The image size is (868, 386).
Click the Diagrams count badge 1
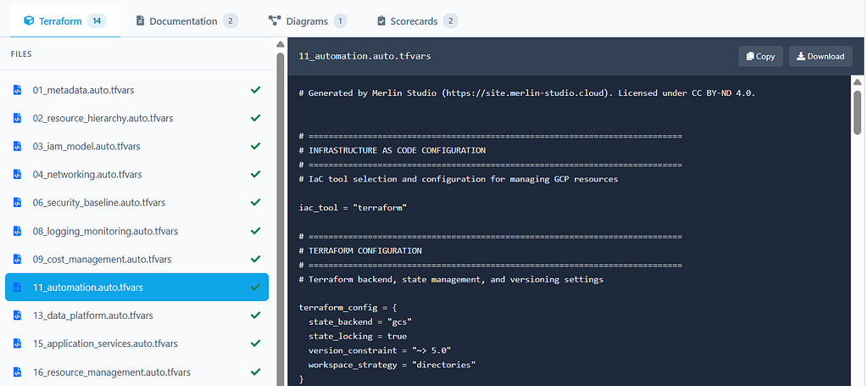click(341, 21)
